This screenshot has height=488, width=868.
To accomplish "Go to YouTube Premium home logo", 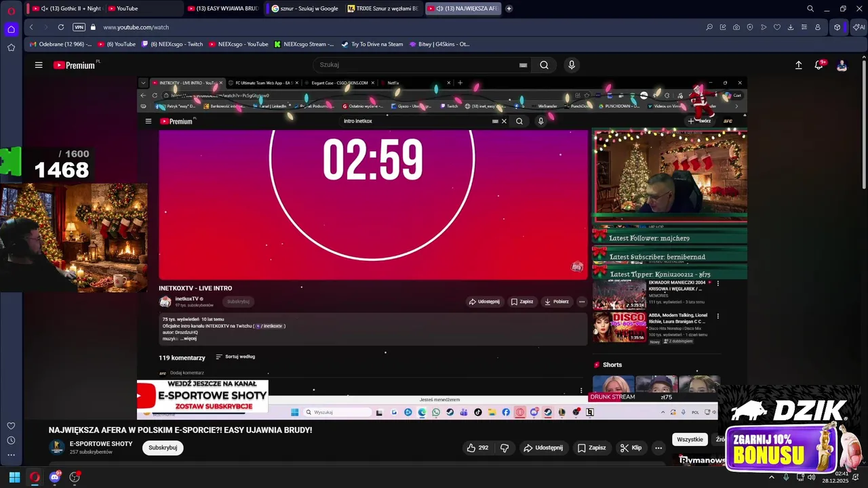I will 75,65.
